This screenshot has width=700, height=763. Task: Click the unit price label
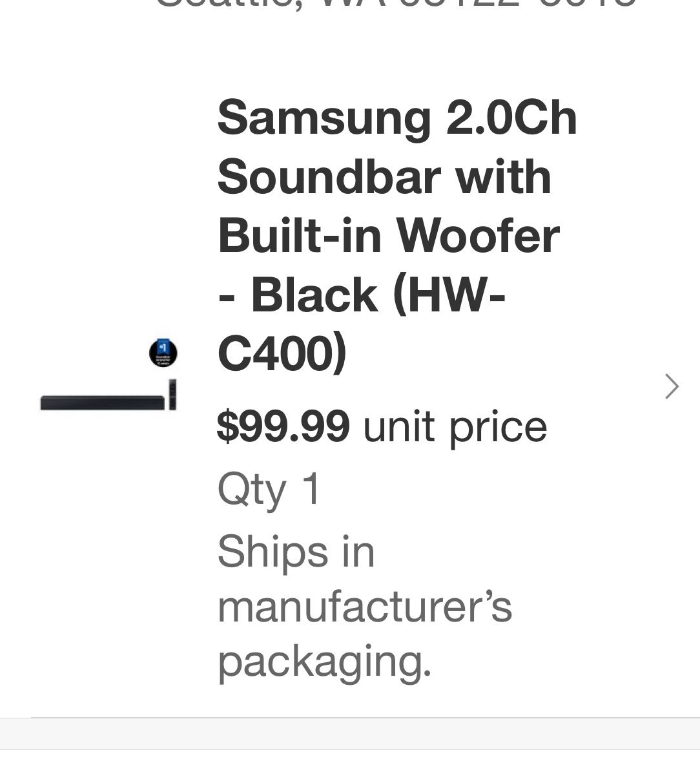455,426
